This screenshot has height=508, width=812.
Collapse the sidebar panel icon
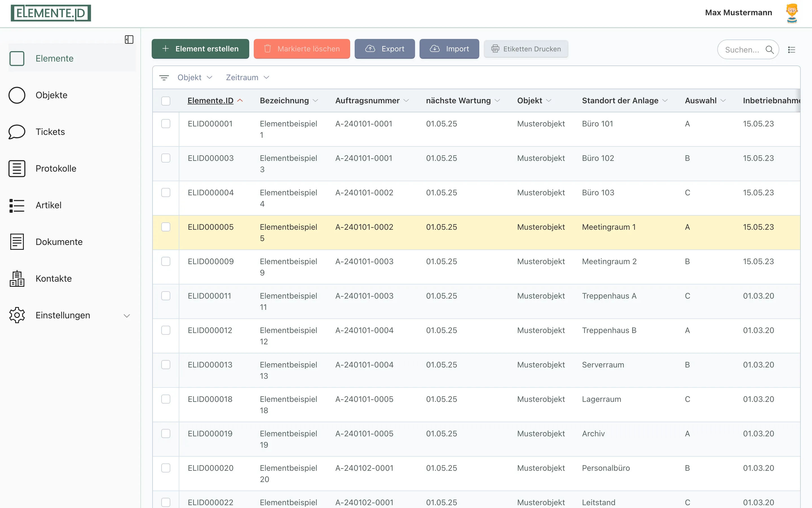[x=129, y=40]
